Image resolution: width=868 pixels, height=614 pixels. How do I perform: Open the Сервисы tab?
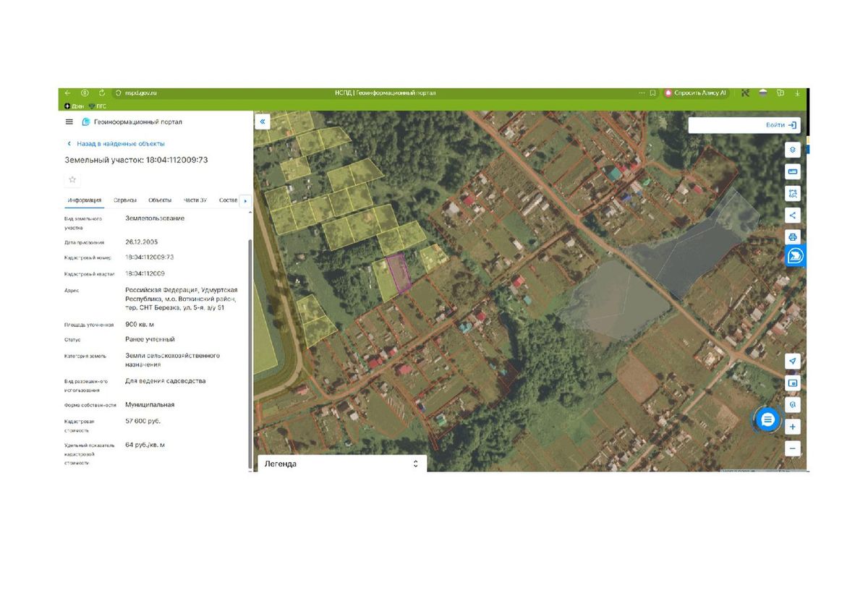coord(125,200)
